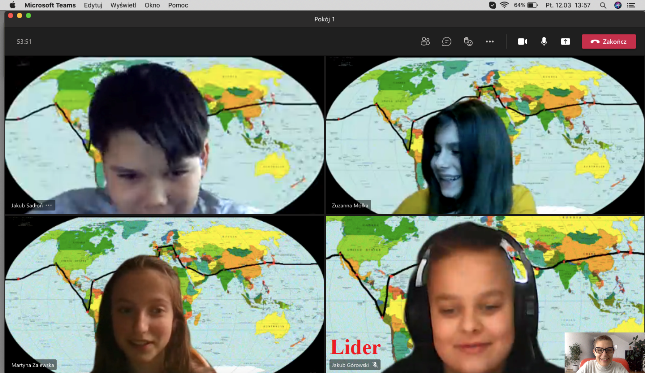Image resolution: width=645 pixels, height=373 pixels.
Task: Open the Wi-Fi status menu
Action: 504,5
